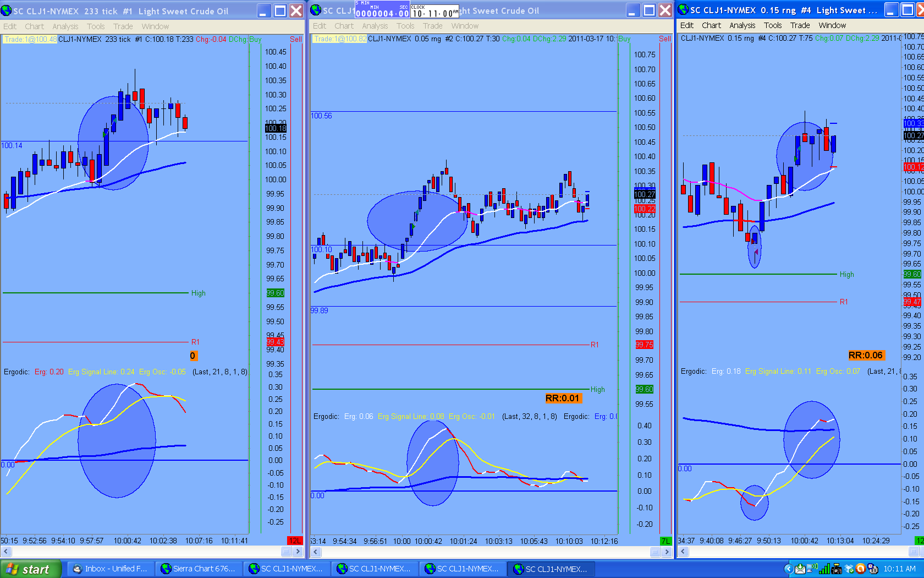This screenshot has width=924, height=578.
Task: Click the clock-scheduler tray icon beside the time
Action: click(873, 569)
